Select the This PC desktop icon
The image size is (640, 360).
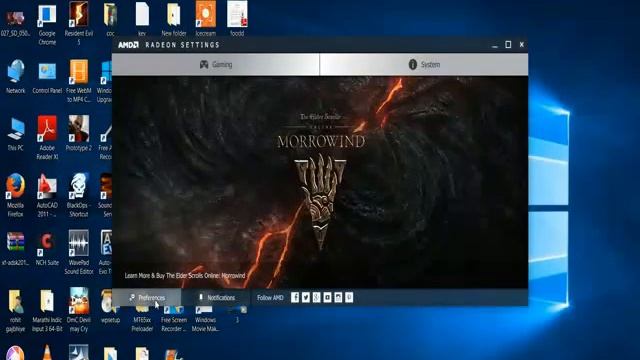[x=16, y=135]
